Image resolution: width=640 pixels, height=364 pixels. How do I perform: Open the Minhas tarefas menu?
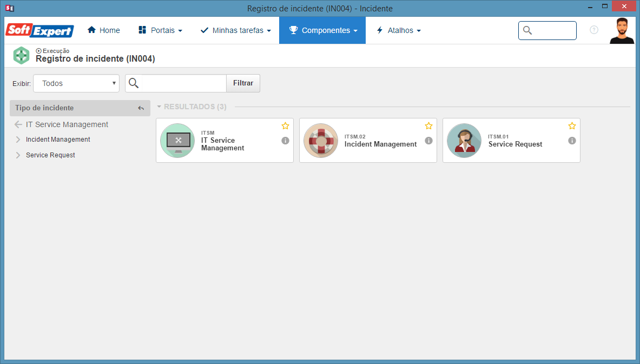click(236, 30)
